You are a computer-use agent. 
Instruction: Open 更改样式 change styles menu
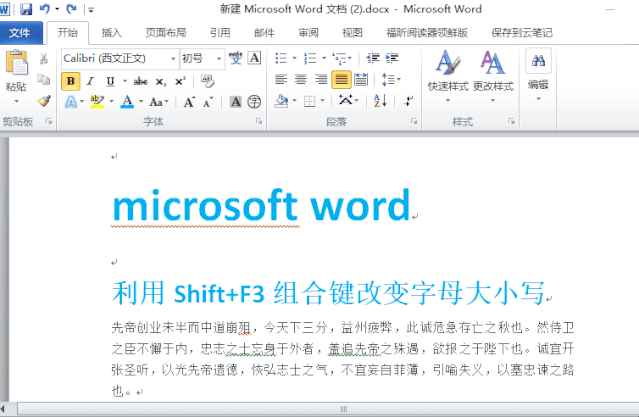pos(493,75)
